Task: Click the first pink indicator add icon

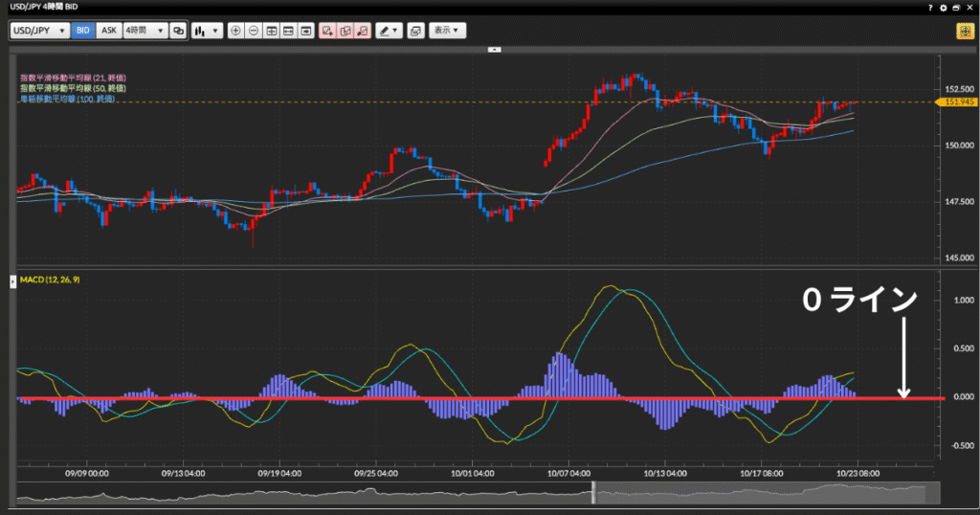Action: (327, 31)
